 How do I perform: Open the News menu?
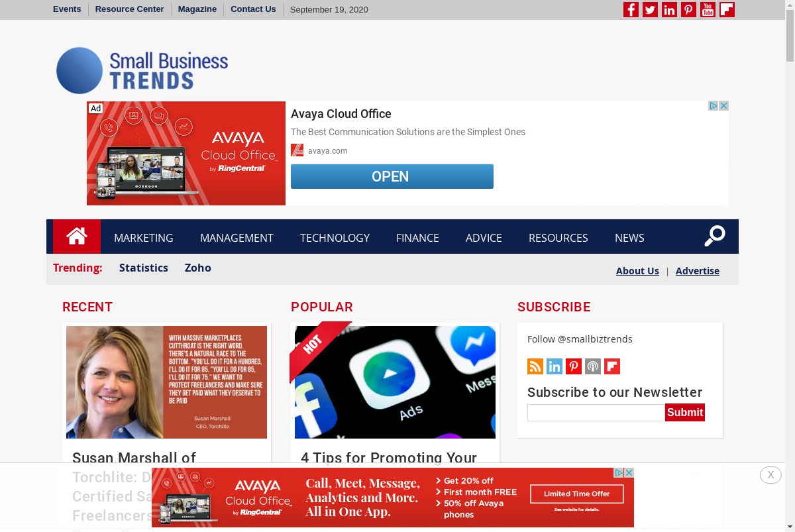pyautogui.click(x=629, y=238)
